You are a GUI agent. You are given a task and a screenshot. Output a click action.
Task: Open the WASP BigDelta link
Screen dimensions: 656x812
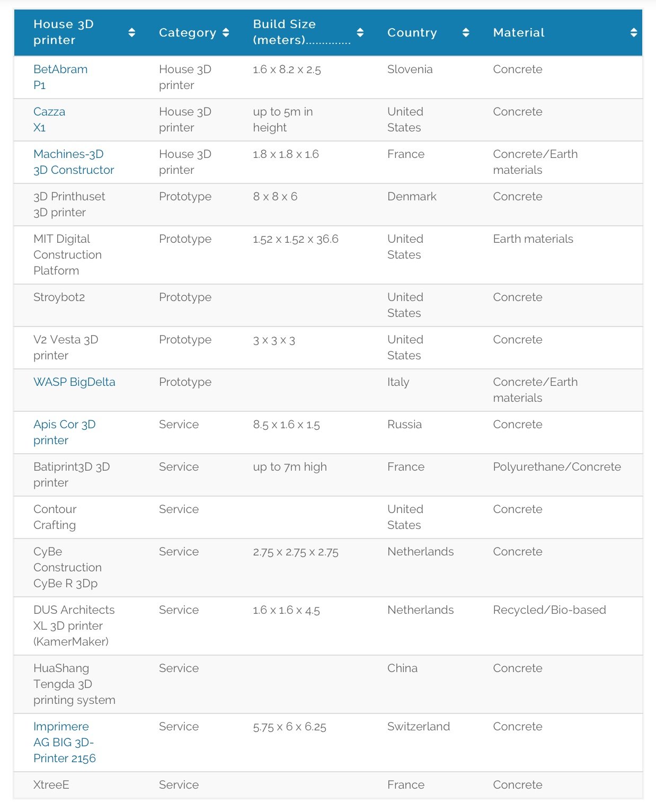[74, 382]
